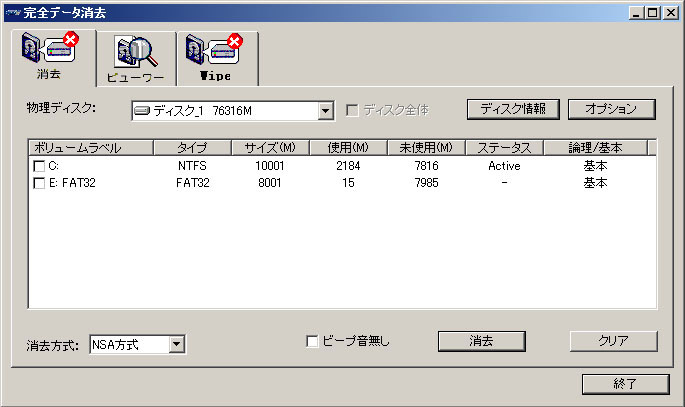Click used value 15 in the 使用(M) column
Screen dimensions: 685x407
348,183
